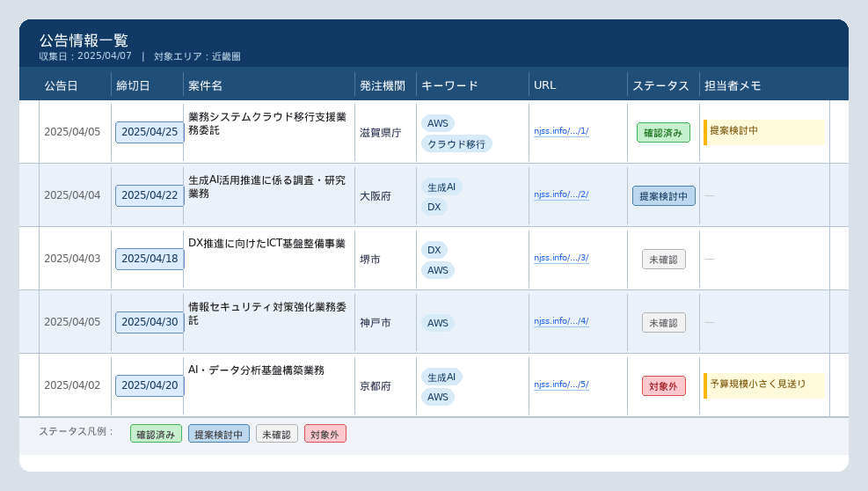Screen dimensions: 868x491
Task: Click the DX keyword tag in the 堺市 row
Action: 434,250
